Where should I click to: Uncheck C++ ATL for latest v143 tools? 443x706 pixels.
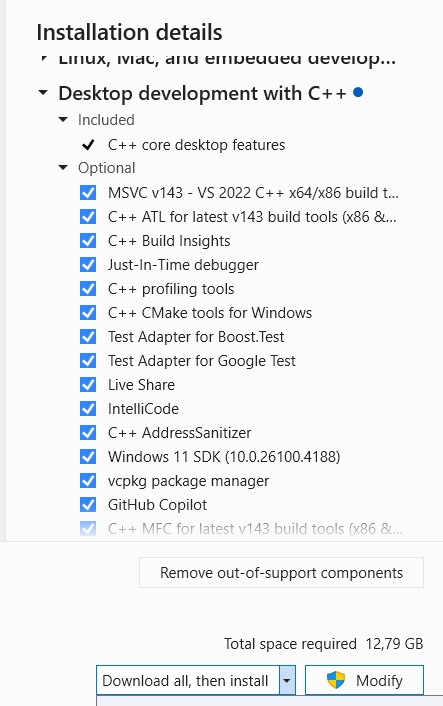[x=88, y=217]
